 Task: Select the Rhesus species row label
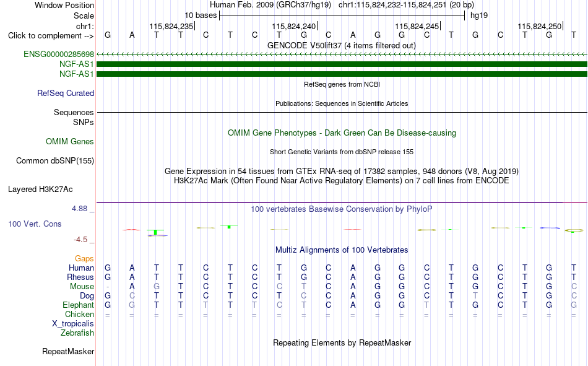tap(80, 277)
